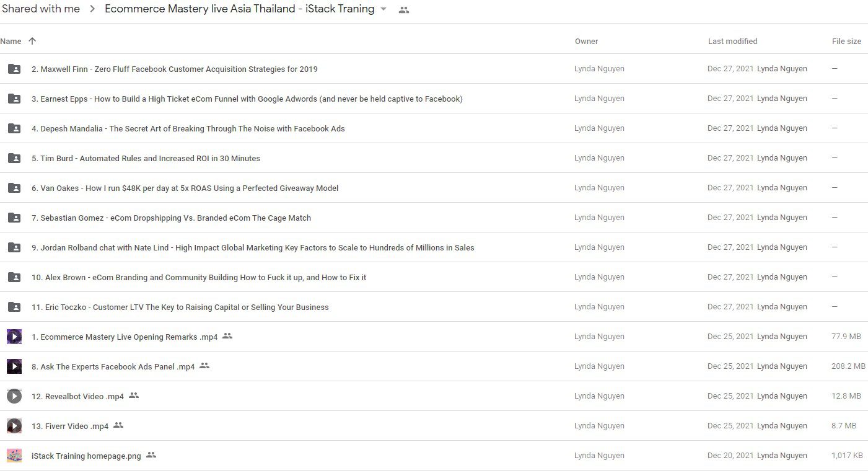Open folder 7. Sebastian Gomez Cage Match
This screenshot has width=868, height=473.
(x=172, y=218)
